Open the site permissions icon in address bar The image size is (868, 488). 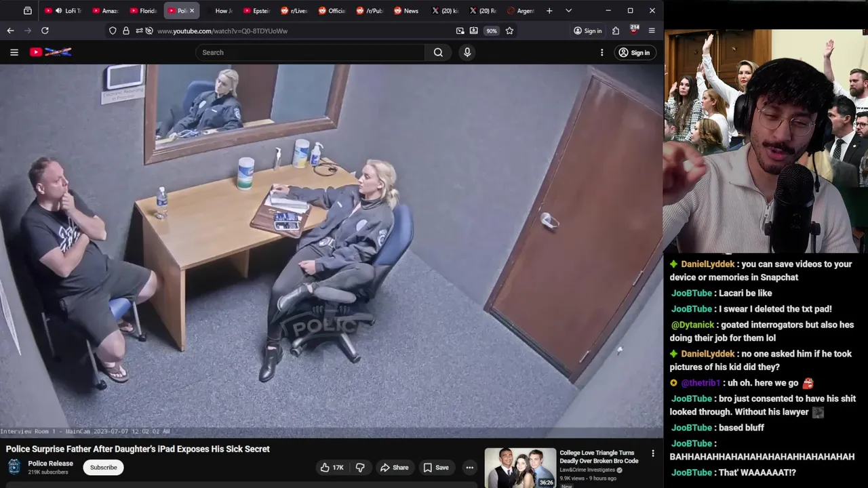tap(139, 30)
